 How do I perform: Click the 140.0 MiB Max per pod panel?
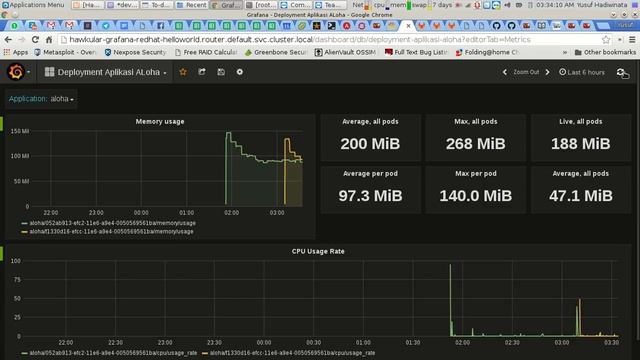[x=476, y=190]
